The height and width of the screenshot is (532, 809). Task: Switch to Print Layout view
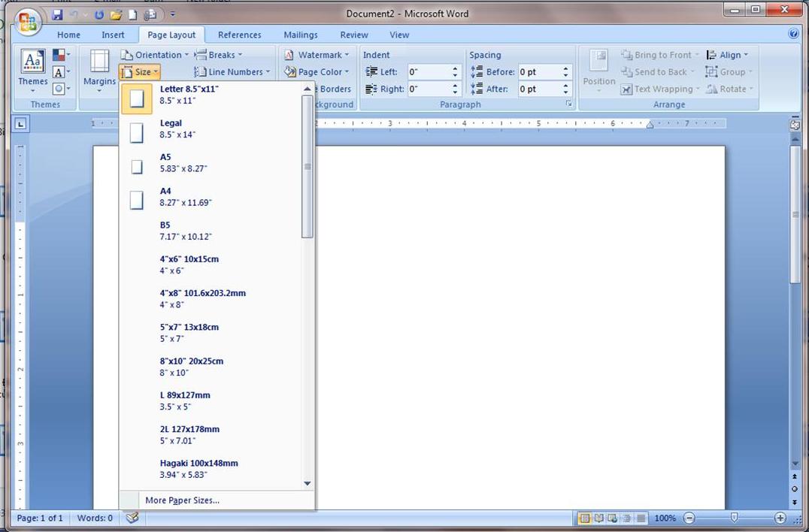[x=584, y=518]
